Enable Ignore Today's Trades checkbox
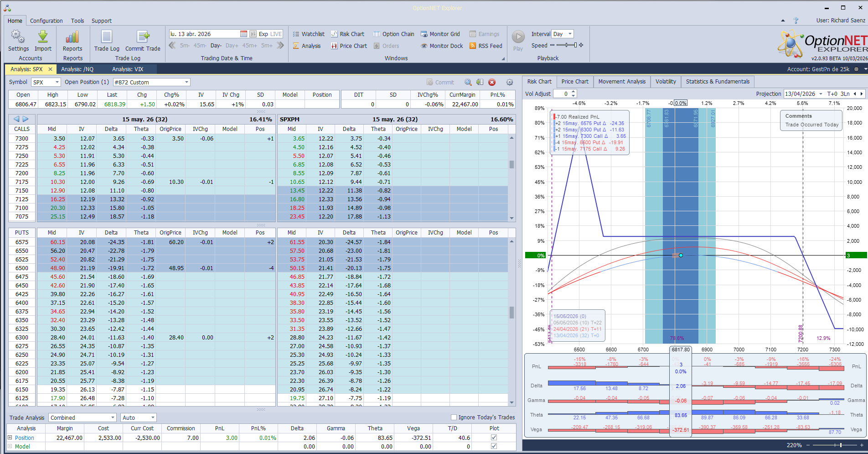 tap(454, 417)
